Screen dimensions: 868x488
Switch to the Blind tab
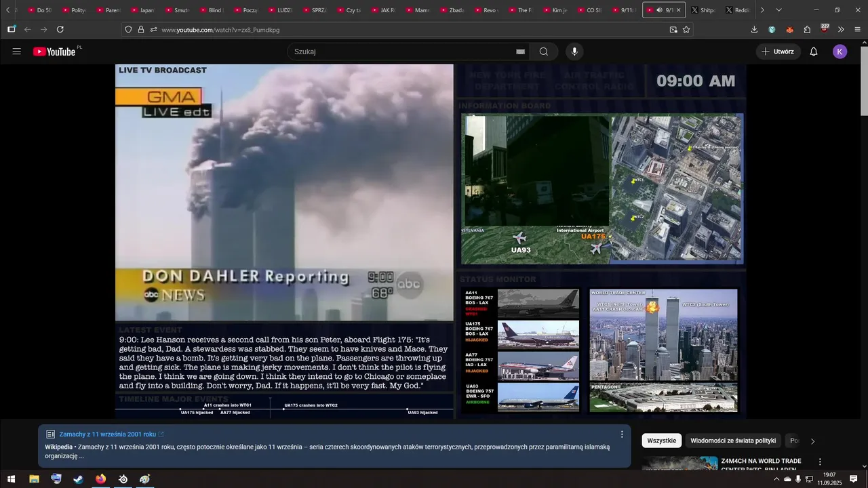[x=211, y=10]
